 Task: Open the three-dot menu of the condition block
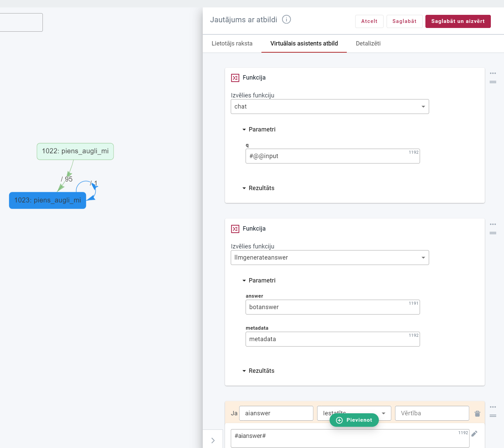click(493, 407)
